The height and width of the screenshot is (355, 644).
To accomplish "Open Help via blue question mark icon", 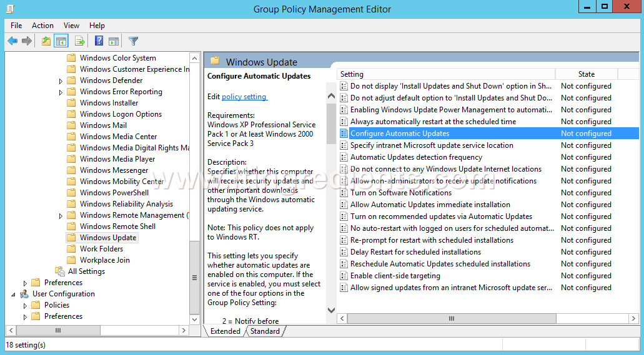I will (99, 41).
